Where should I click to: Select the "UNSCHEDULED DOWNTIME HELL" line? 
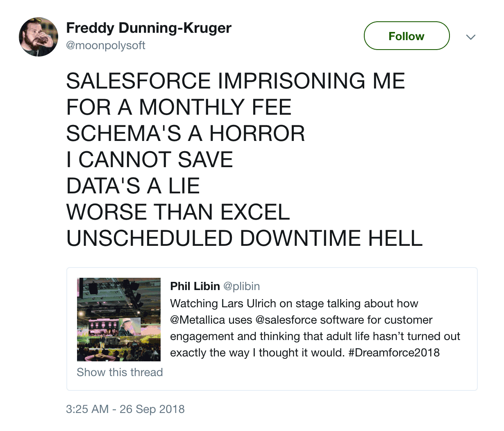tap(244, 238)
